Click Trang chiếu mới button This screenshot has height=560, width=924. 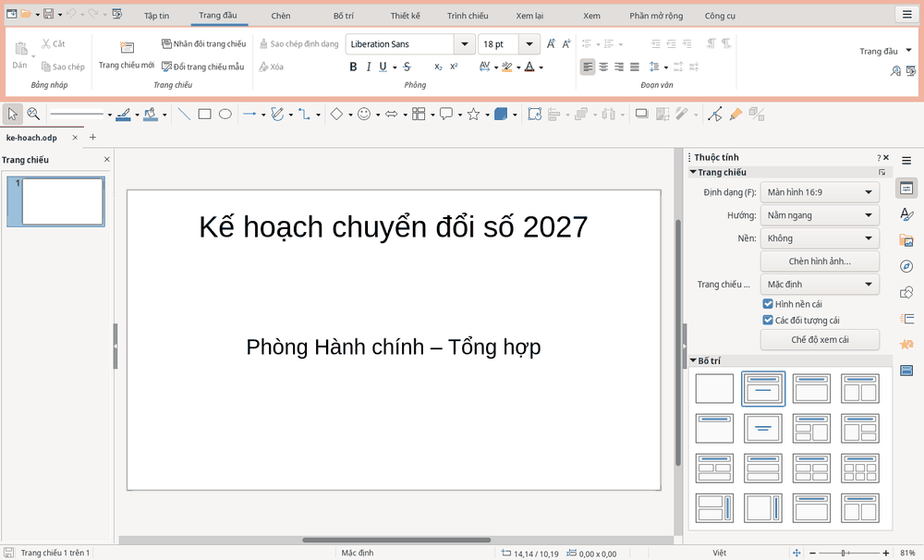pos(126,55)
